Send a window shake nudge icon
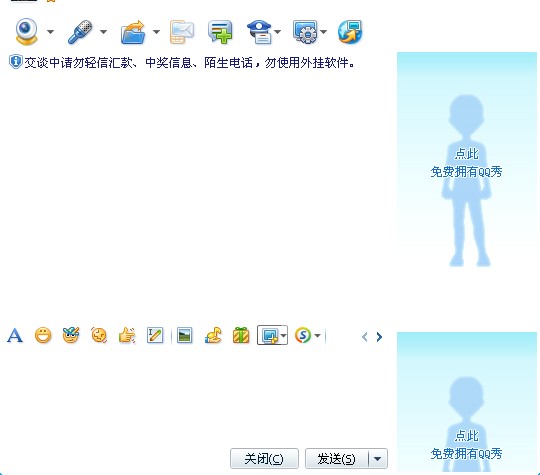 99,335
